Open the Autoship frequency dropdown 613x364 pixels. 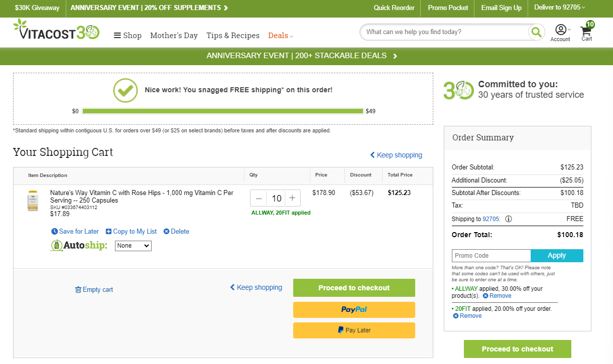click(x=133, y=246)
